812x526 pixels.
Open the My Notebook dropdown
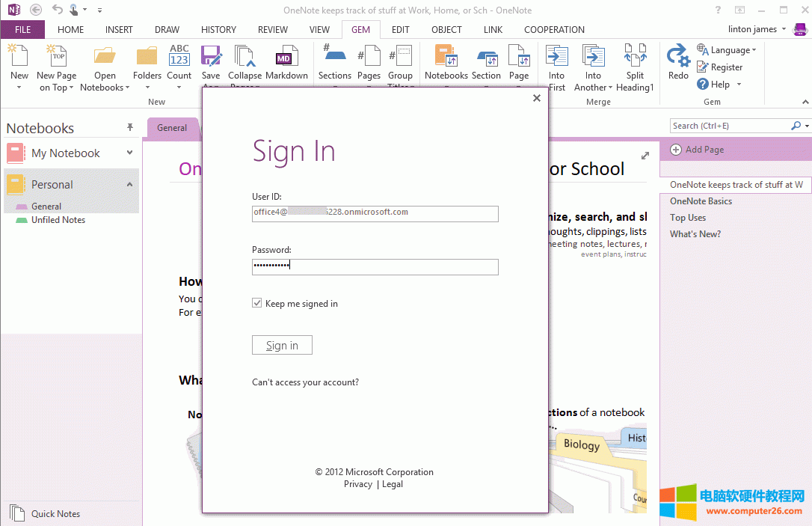(x=131, y=153)
